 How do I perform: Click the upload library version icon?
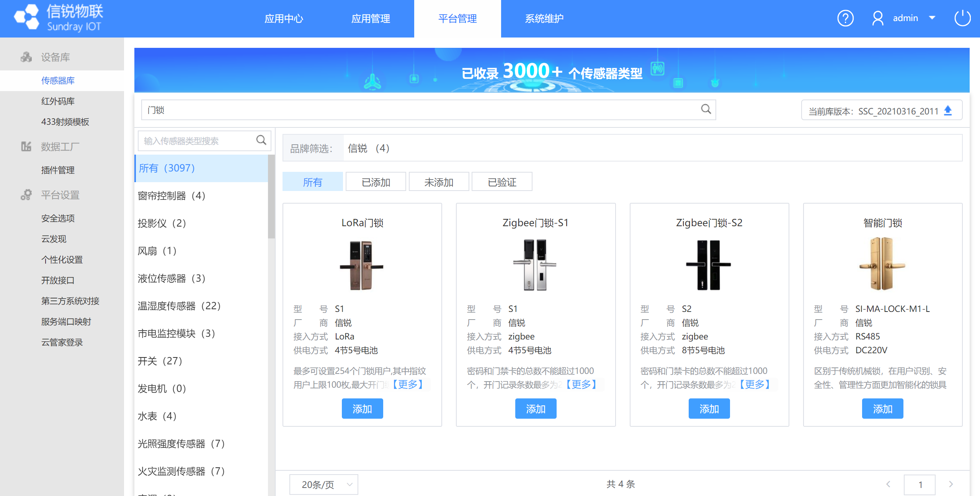pos(948,111)
